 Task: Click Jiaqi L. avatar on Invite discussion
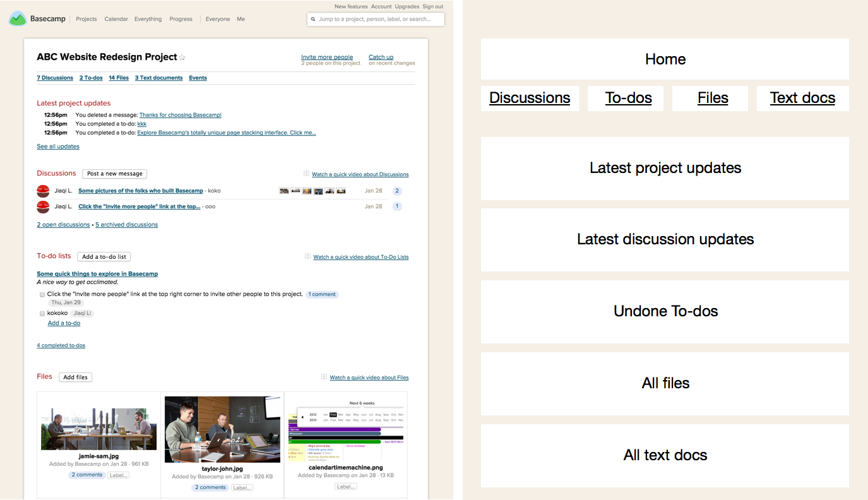tap(43, 206)
